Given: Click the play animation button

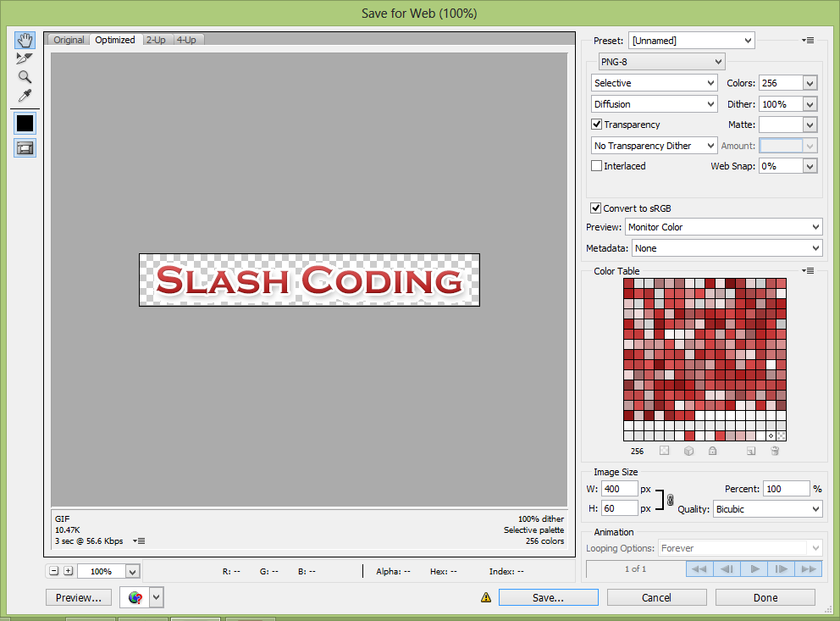Looking at the screenshot, I should point(754,568).
